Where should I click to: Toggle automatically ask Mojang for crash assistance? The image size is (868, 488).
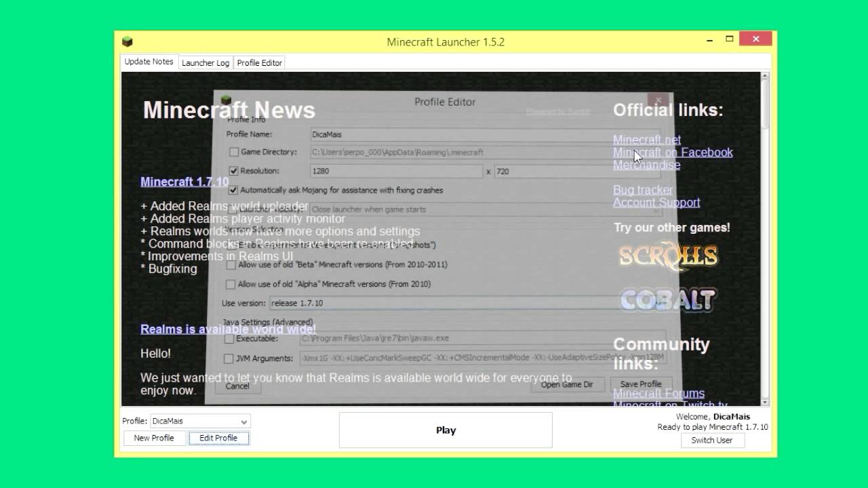pyautogui.click(x=234, y=190)
